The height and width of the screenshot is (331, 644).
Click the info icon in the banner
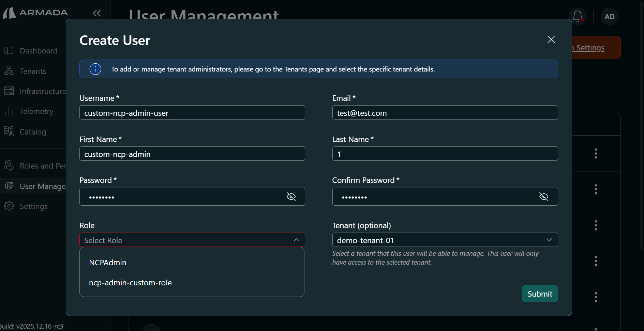(95, 69)
